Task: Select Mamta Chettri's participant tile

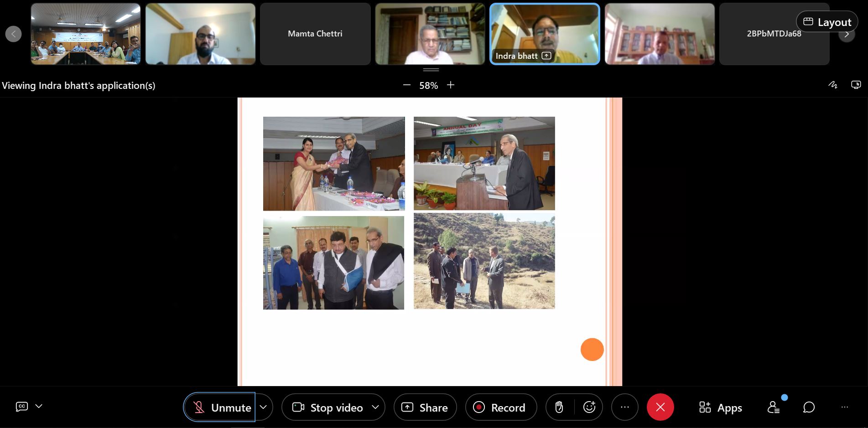Action: tap(315, 34)
